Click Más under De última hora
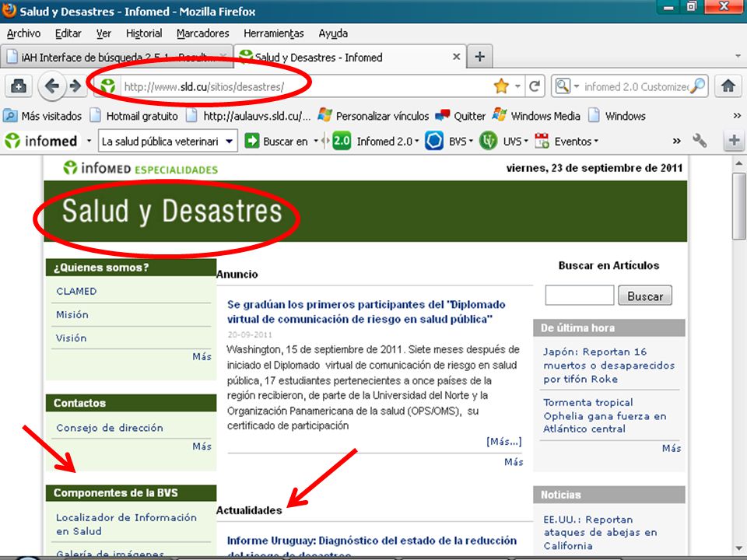 [672, 448]
